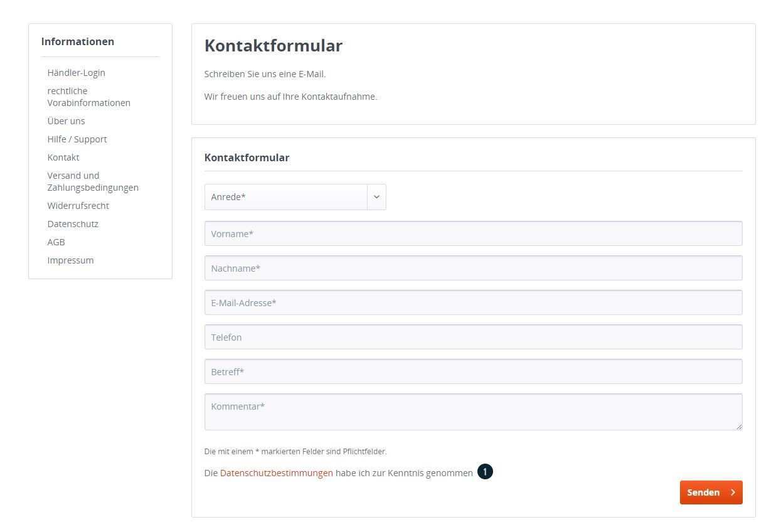Open the Anrede salutation dropdown
Viewport: 781px width, 532px height.
(x=295, y=197)
